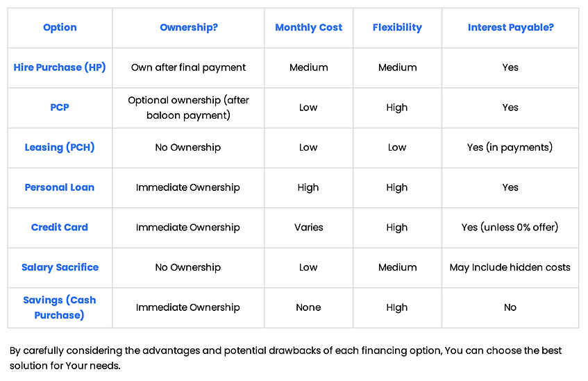Click the 'Own after final payment' cell
Image resolution: width=588 pixels, height=381 pixels.
188,67
